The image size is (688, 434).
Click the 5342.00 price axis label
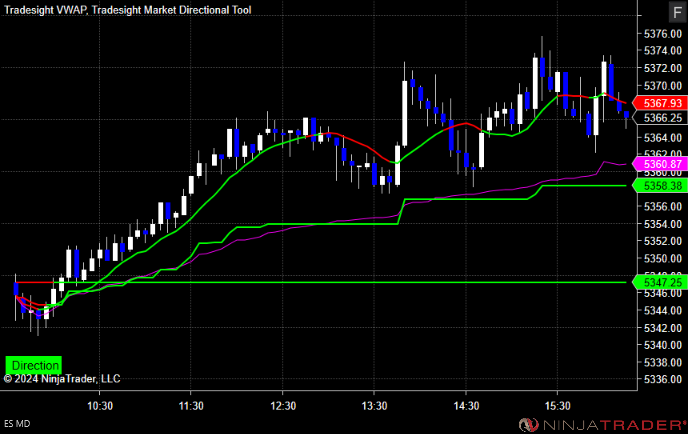[x=663, y=328]
